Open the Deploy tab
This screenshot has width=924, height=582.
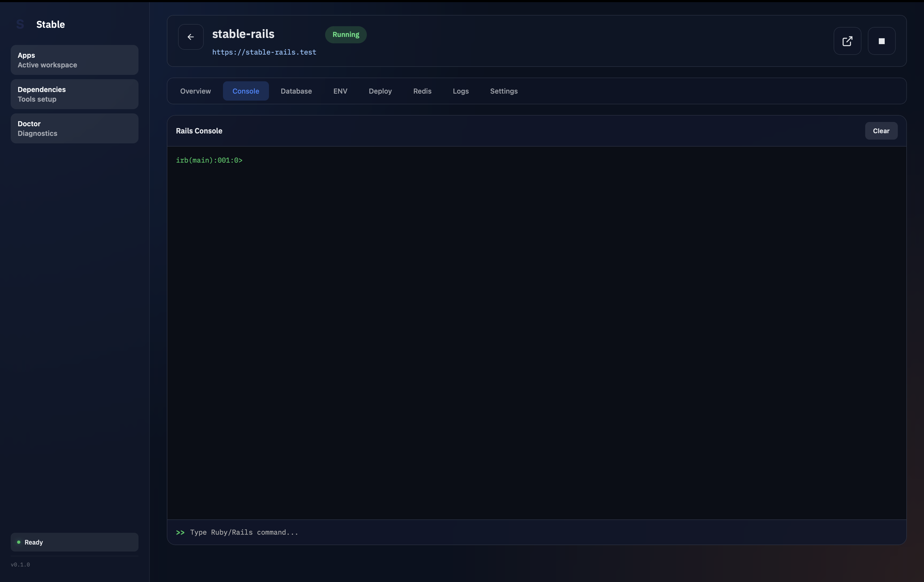[x=380, y=91]
